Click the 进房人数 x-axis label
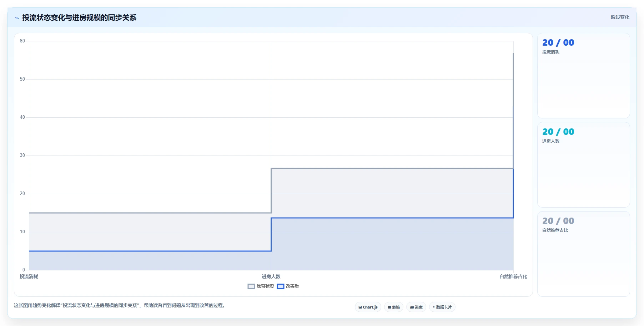This screenshot has width=644, height=326. 271,276
